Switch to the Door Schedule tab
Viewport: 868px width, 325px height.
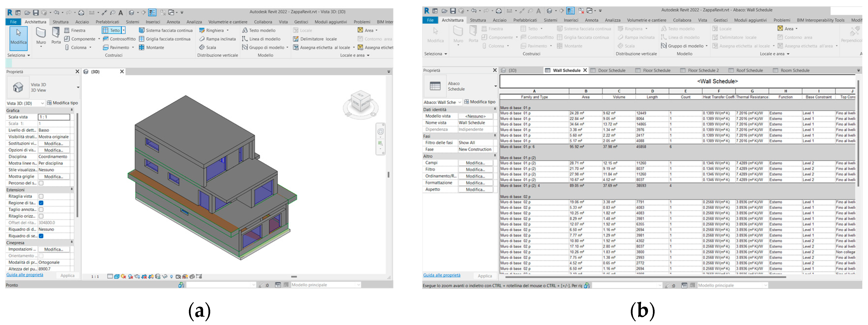(611, 70)
